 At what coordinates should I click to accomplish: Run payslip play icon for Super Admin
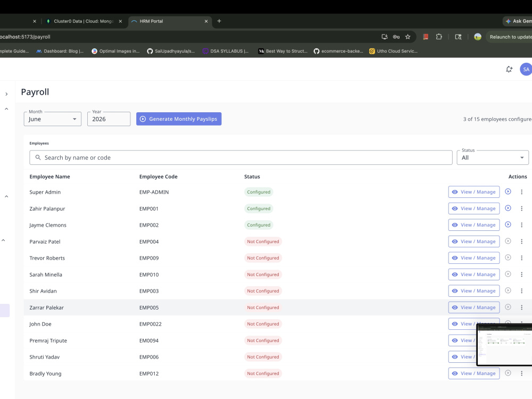508,192
